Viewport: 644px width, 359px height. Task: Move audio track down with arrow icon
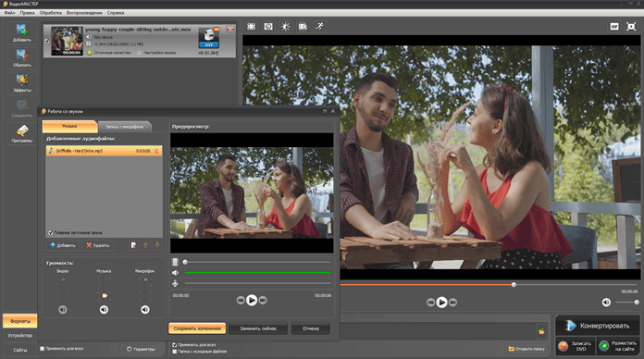tap(157, 245)
